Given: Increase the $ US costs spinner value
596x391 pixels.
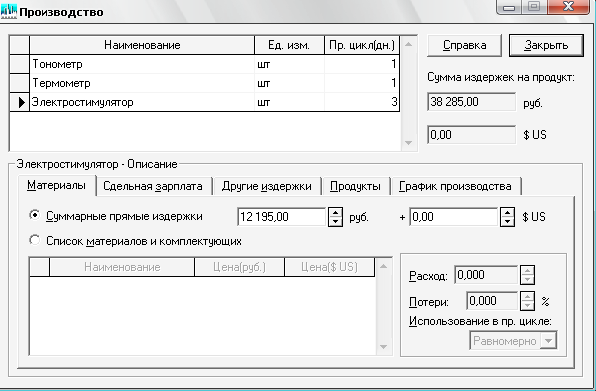Looking at the screenshot, I should (x=507, y=212).
